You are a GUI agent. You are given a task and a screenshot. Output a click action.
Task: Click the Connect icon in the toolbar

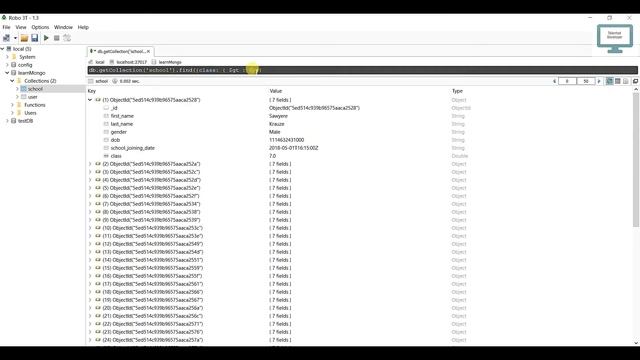pos(7,38)
